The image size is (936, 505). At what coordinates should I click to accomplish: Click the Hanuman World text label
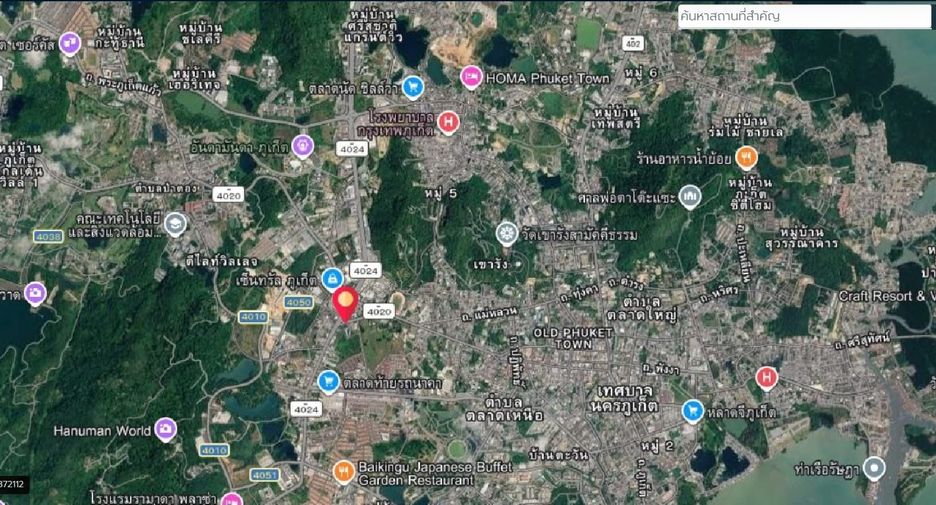102,430
